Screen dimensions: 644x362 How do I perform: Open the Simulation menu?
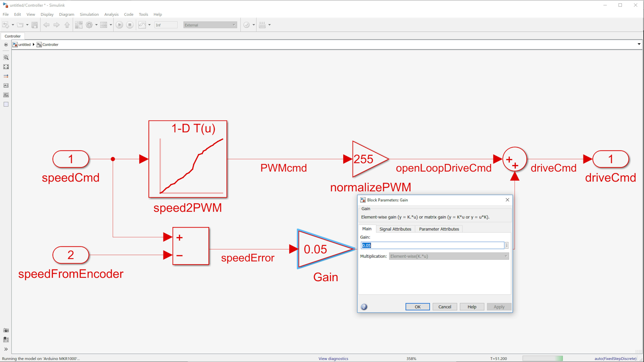89,14
